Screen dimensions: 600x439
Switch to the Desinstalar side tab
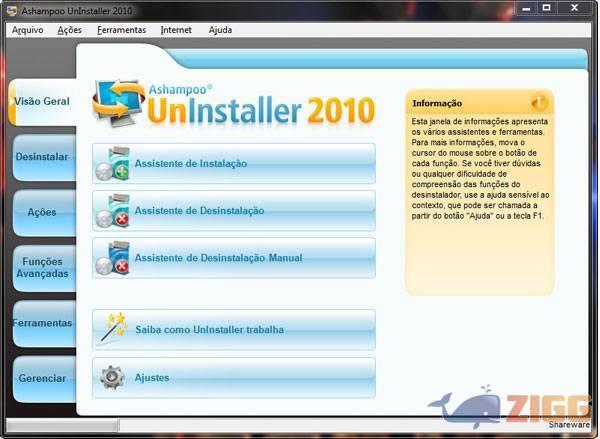[x=44, y=157]
